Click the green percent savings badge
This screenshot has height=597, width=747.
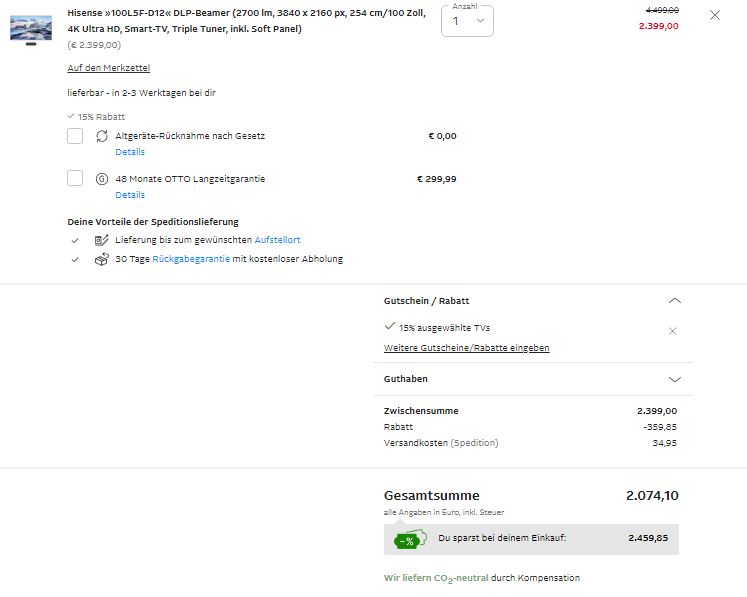(x=408, y=540)
